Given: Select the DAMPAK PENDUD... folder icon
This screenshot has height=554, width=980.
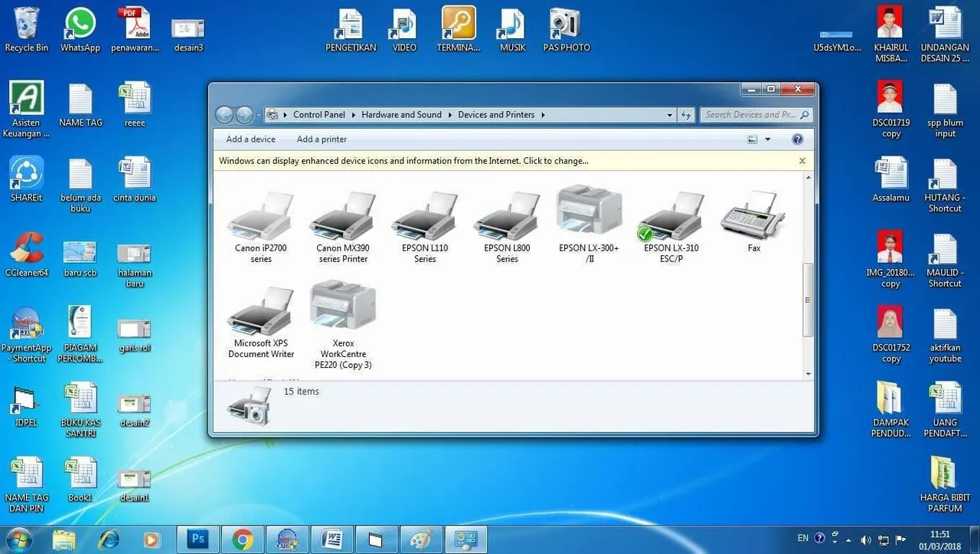Looking at the screenshot, I should 890,410.
